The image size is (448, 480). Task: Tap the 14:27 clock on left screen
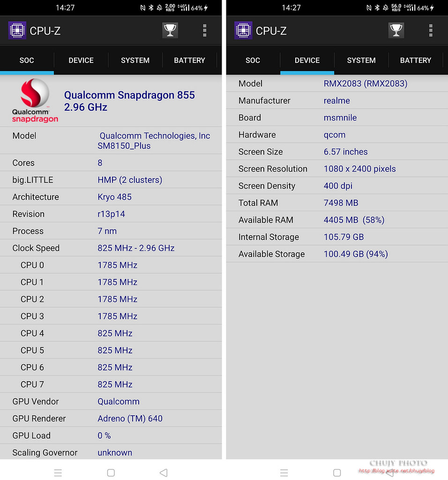pyautogui.click(x=65, y=7)
